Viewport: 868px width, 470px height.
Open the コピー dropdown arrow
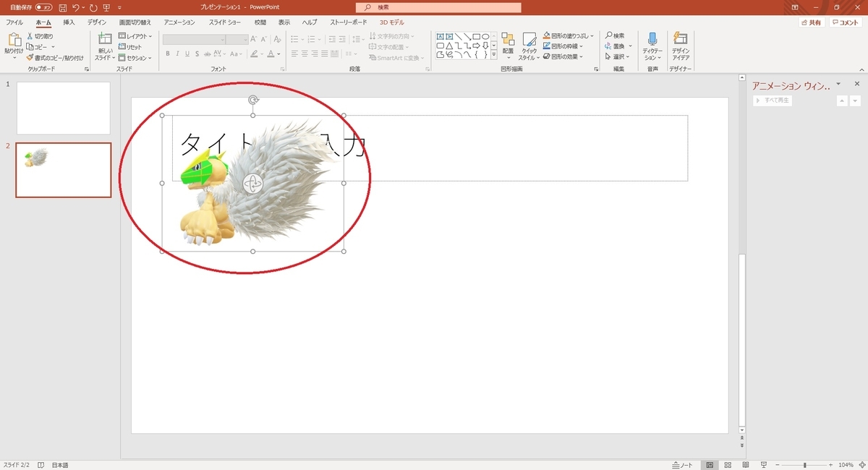point(54,47)
